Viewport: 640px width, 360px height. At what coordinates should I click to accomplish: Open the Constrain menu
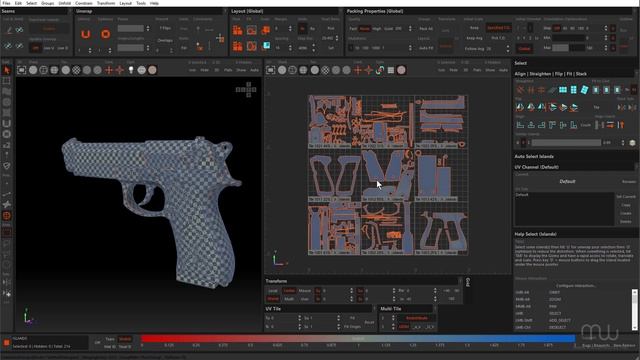tap(84, 3)
